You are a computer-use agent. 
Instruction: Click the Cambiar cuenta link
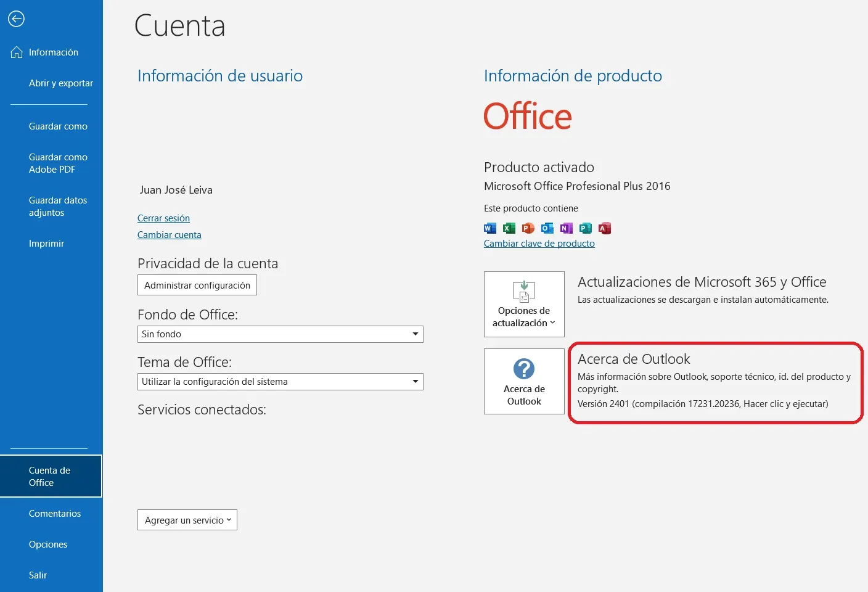point(170,235)
